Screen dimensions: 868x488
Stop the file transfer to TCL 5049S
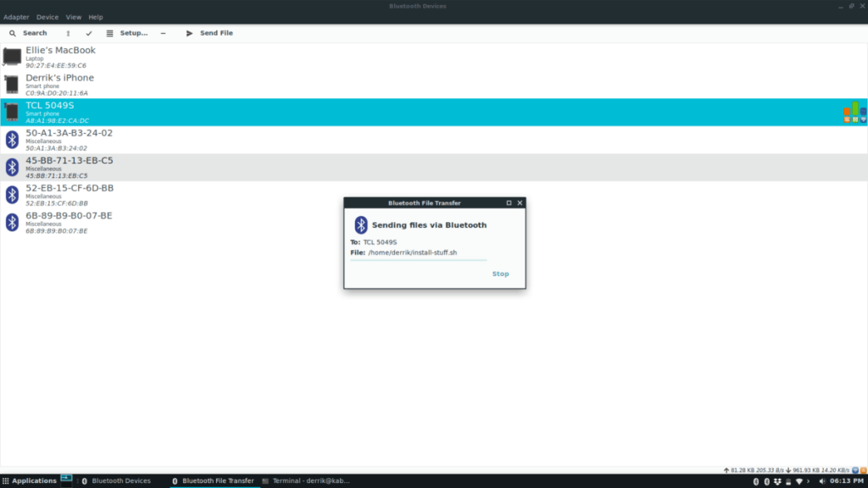pos(500,274)
